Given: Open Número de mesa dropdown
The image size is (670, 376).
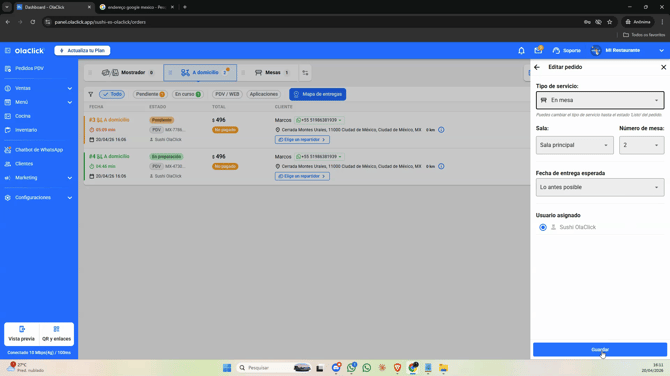Looking at the screenshot, I should [x=642, y=145].
